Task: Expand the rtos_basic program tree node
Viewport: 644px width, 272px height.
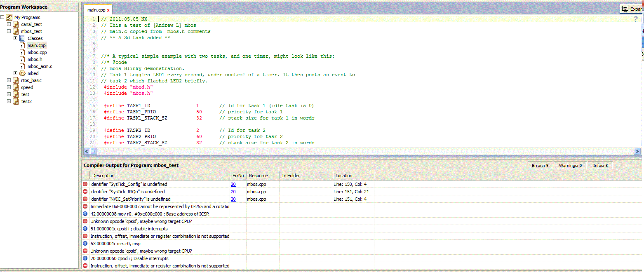Action: coord(9,80)
